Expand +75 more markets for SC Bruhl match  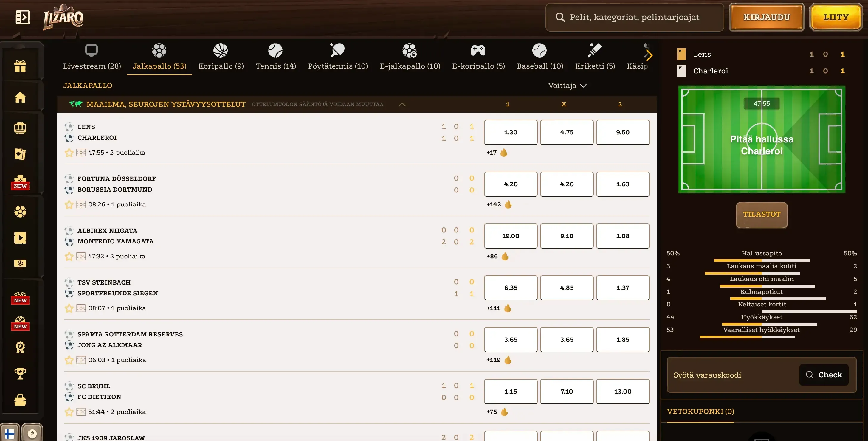497,412
